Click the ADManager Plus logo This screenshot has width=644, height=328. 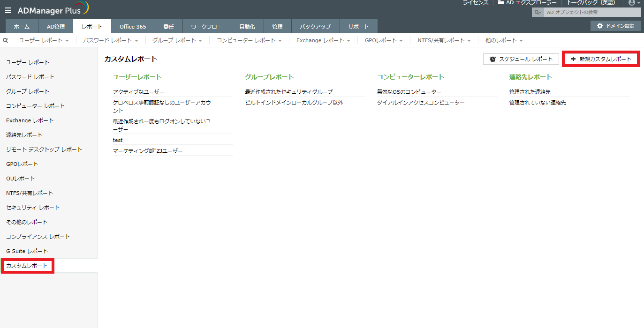tap(53, 9)
